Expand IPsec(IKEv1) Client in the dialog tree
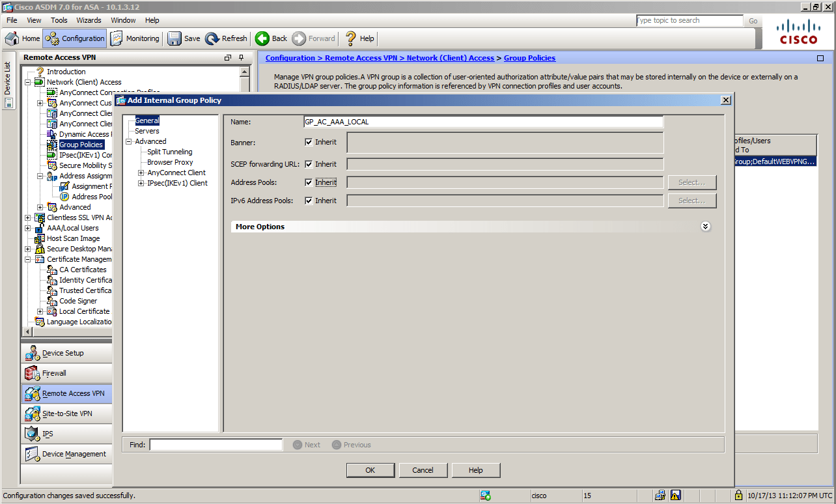This screenshot has height=504, width=836. click(141, 183)
